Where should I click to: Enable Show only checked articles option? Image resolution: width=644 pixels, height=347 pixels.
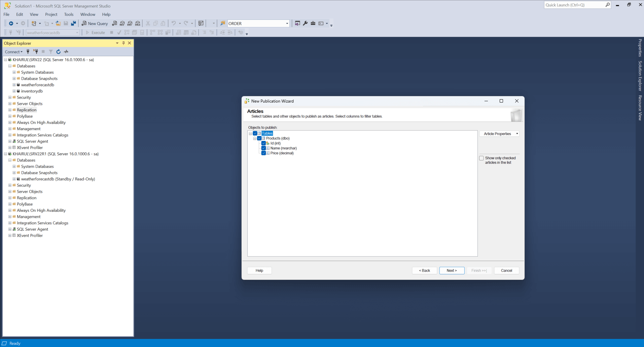[x=481, y=158]
